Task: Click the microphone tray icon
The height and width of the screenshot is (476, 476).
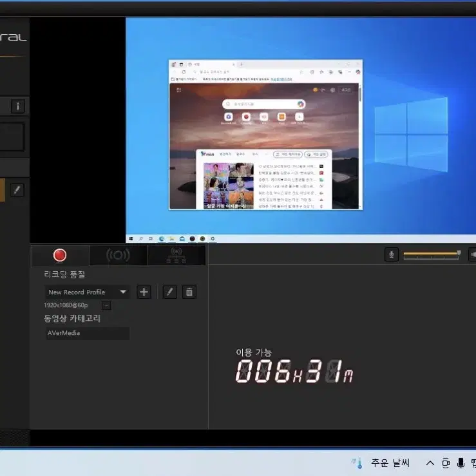Action: pos(461,463)
